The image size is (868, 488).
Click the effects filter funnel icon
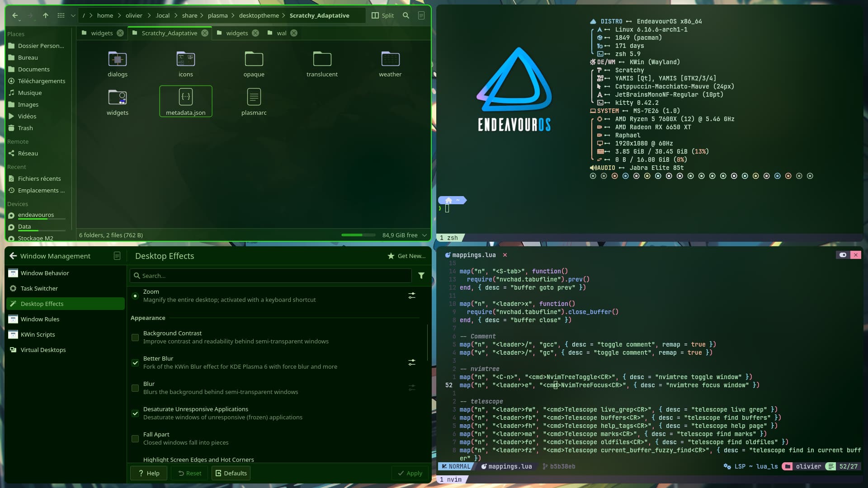[421, 276]
